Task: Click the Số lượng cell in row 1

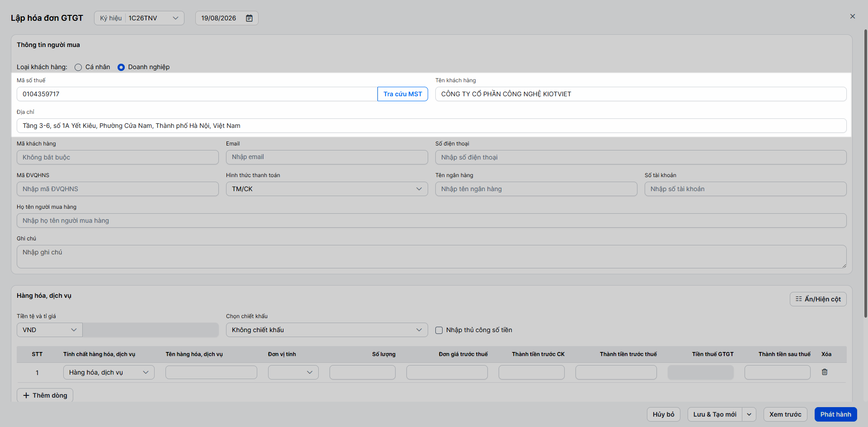Action: coord(363,372)
